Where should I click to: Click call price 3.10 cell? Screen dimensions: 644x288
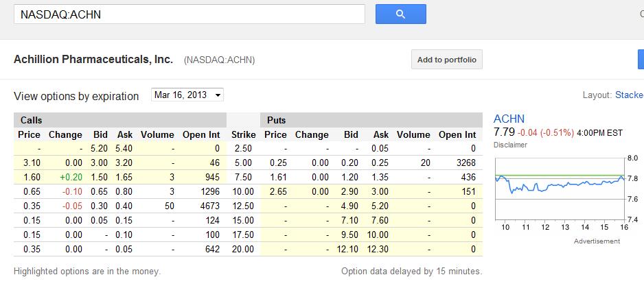(x=32, y=163)
